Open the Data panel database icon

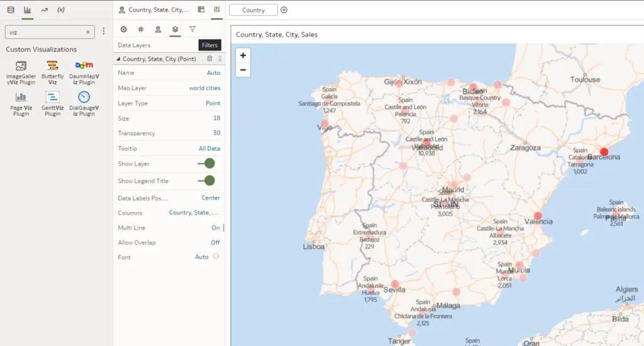pos(10,10)
